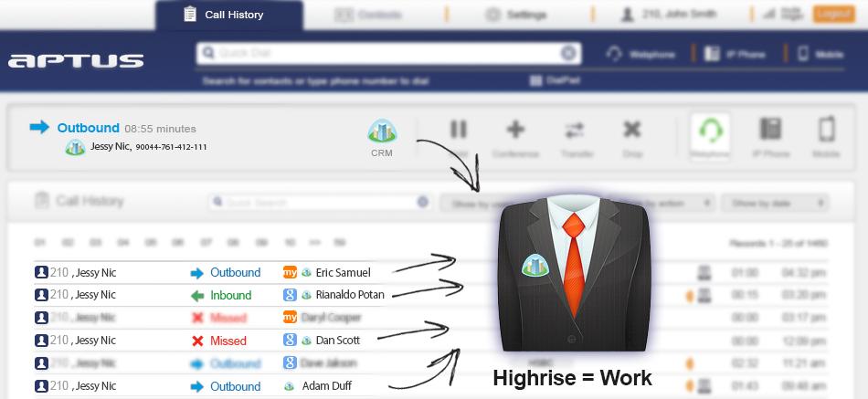
Task: Select the Mobile device in call panel
Action: tap(826, 131)
